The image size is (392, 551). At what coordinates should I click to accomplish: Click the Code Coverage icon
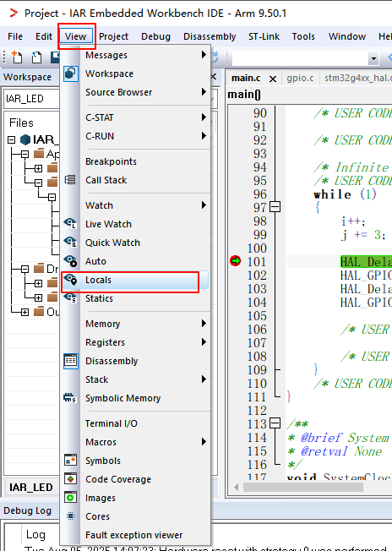click(x=71, y=479)
